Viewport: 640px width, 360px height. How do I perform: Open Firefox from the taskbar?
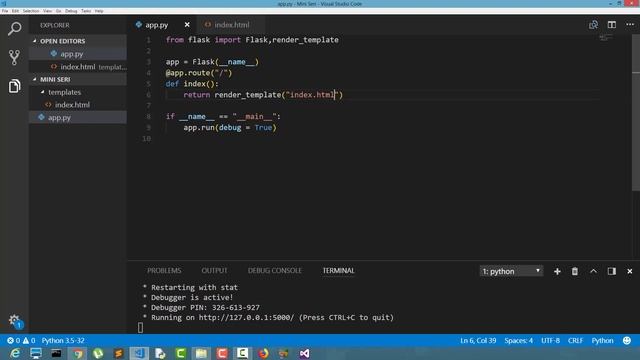[x=263, y=353]
